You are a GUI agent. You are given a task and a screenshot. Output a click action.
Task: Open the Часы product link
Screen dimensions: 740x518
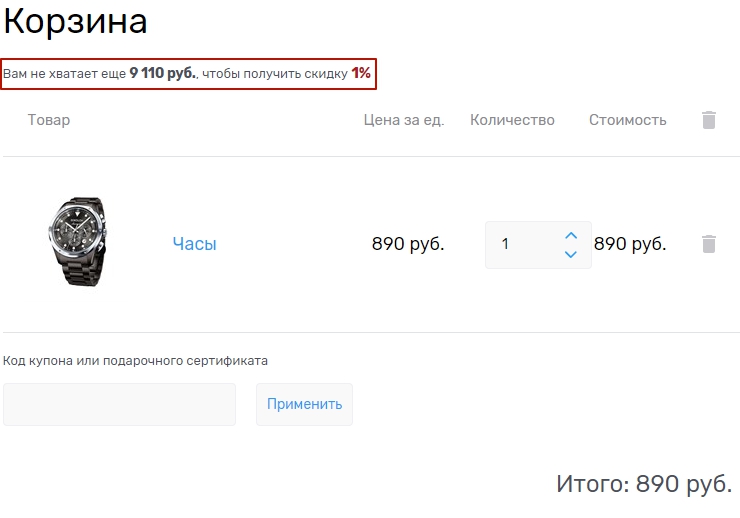coord(194,244)
